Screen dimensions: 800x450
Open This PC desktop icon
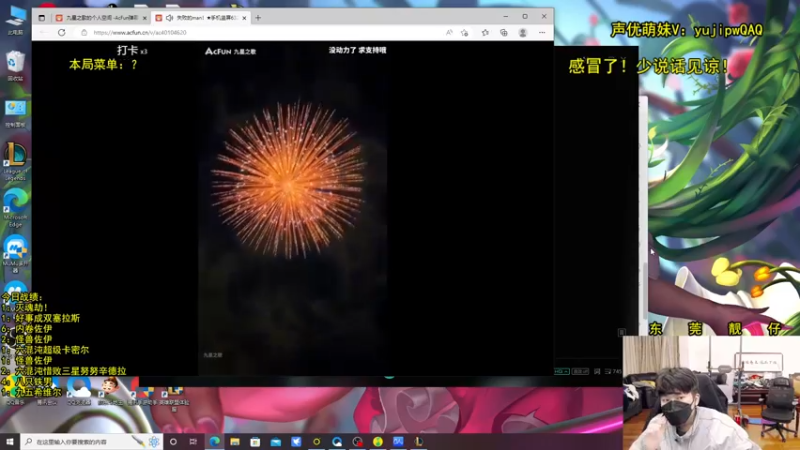tap(15, 19)
